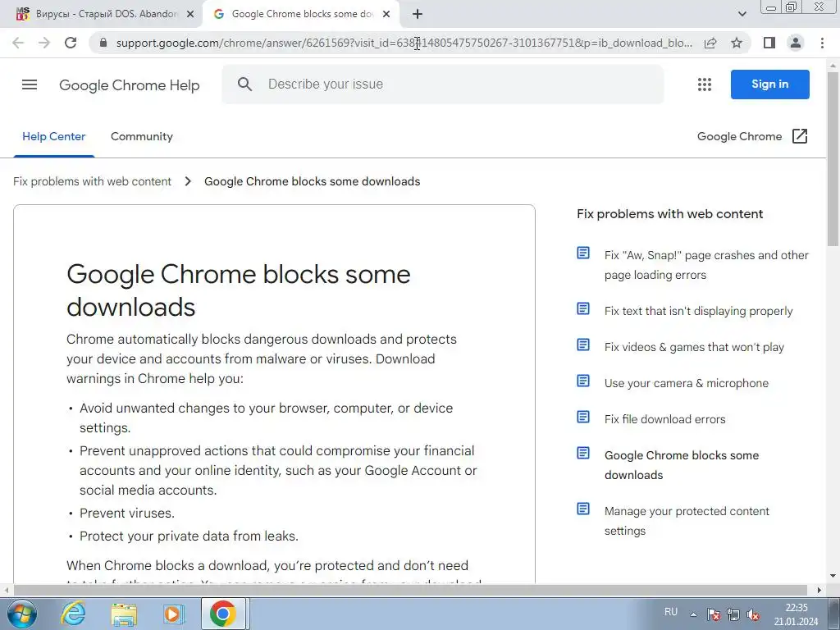Select the Help Center tab
This screenshot has width=840, height=630.
coord(53,137)
